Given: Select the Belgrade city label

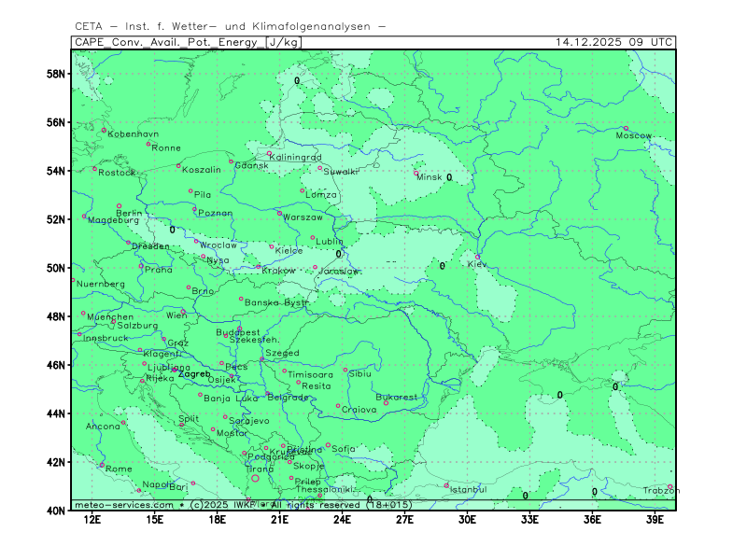Looking at the screenshot, I should (288, 398).
